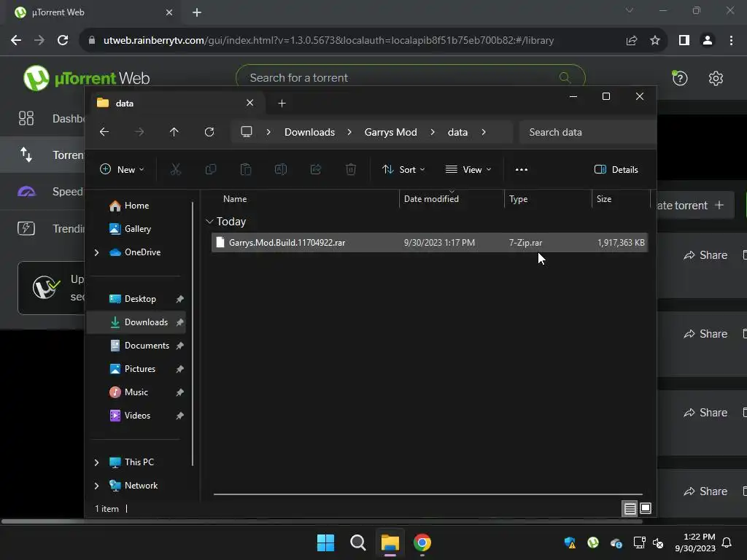
Task: Click Chrome icon in taskbar
Action: click(422, 542)
